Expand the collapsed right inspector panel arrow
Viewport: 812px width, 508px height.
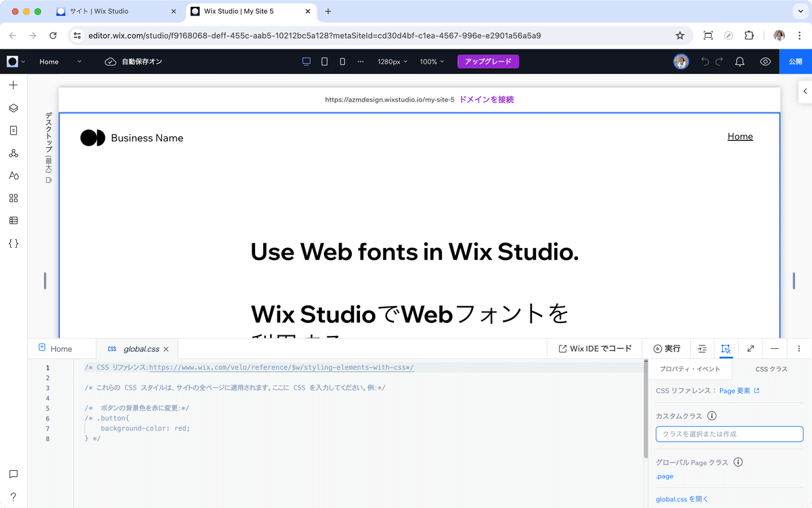coord(805,91)
